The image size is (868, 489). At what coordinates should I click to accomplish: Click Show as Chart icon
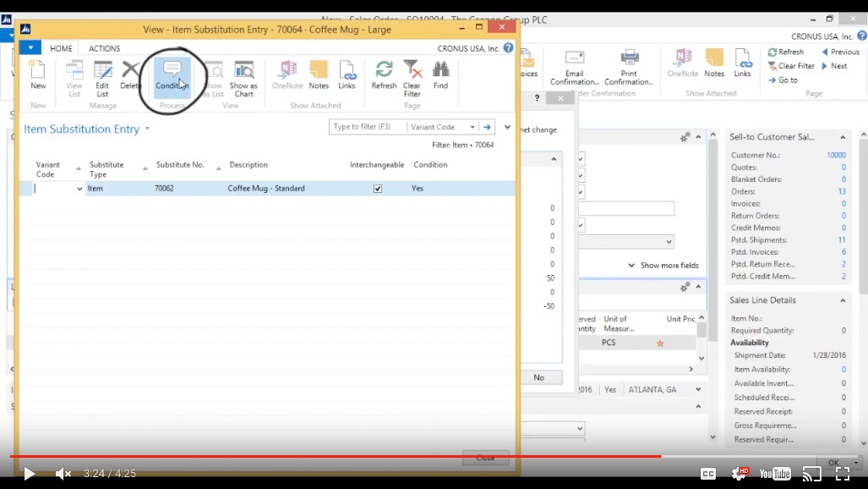[243, 79]
